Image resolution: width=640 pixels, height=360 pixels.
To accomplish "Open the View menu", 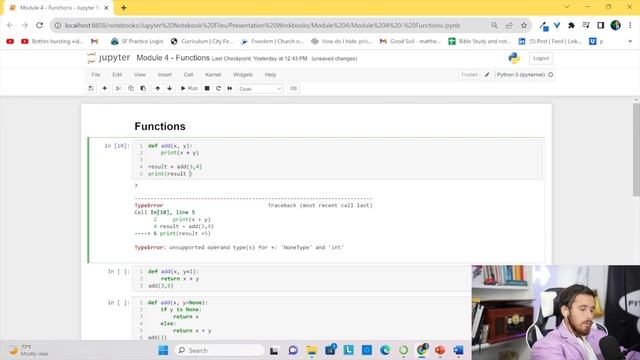I will 140,75.
